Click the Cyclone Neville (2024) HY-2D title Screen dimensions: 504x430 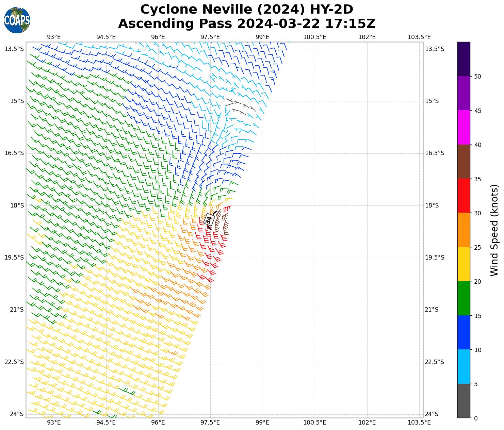tap(247, 10)
